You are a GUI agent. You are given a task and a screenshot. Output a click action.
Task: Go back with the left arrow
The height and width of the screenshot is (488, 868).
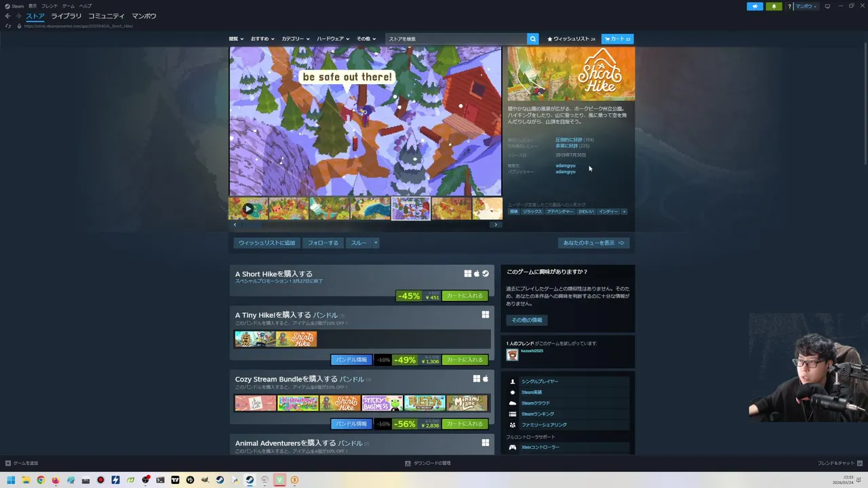coord(7,16)
